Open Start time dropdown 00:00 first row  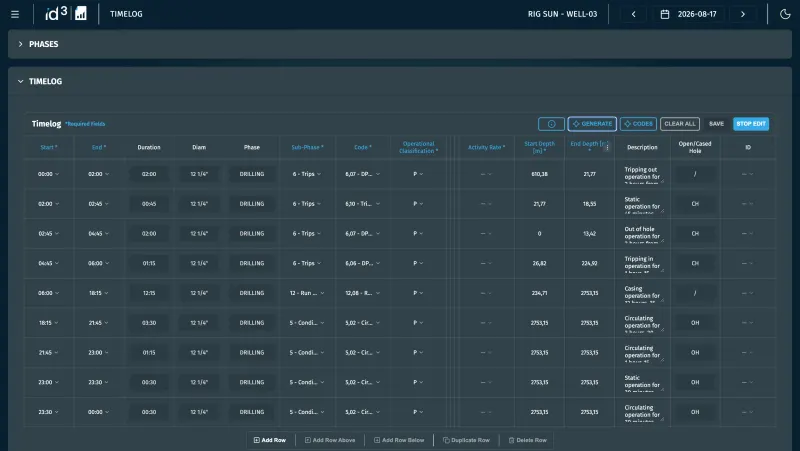click(x=48, y=174)
